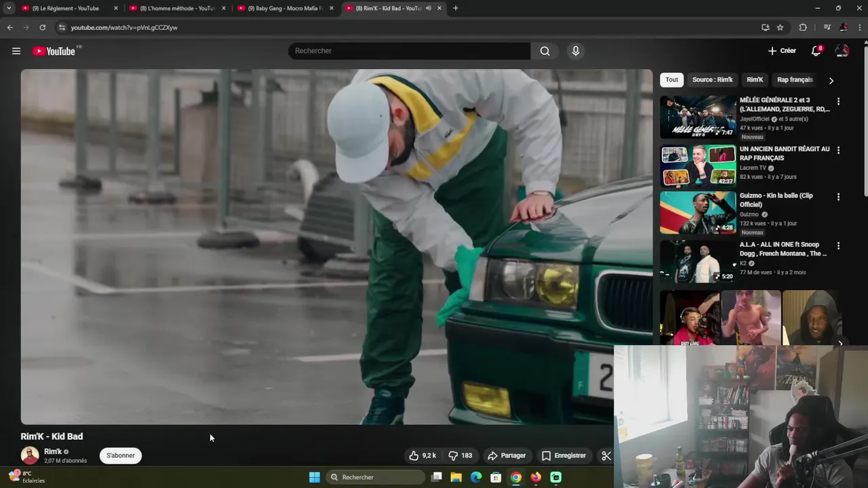This screenshot has height=488, width=868.
Task: Open the media controls icon in Chrome toolbar
Action: click(827, 27)
